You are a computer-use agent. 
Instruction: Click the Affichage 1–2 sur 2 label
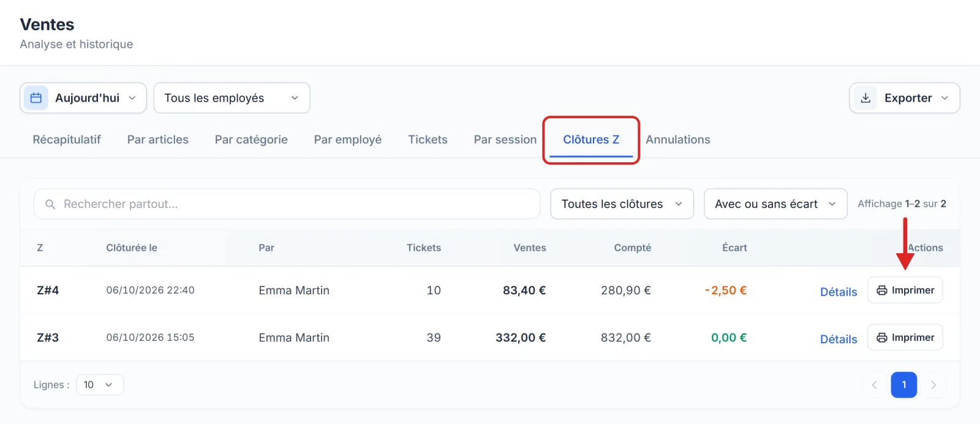[902, 204]
